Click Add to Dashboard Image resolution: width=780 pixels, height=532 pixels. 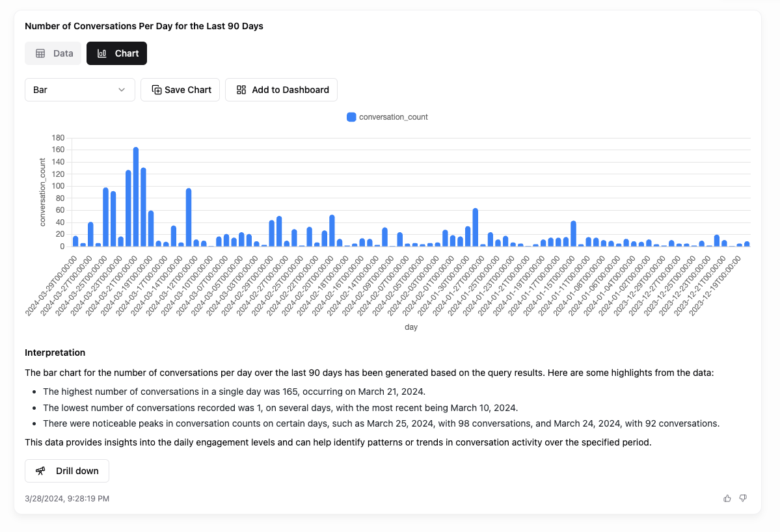pos(281,90)
